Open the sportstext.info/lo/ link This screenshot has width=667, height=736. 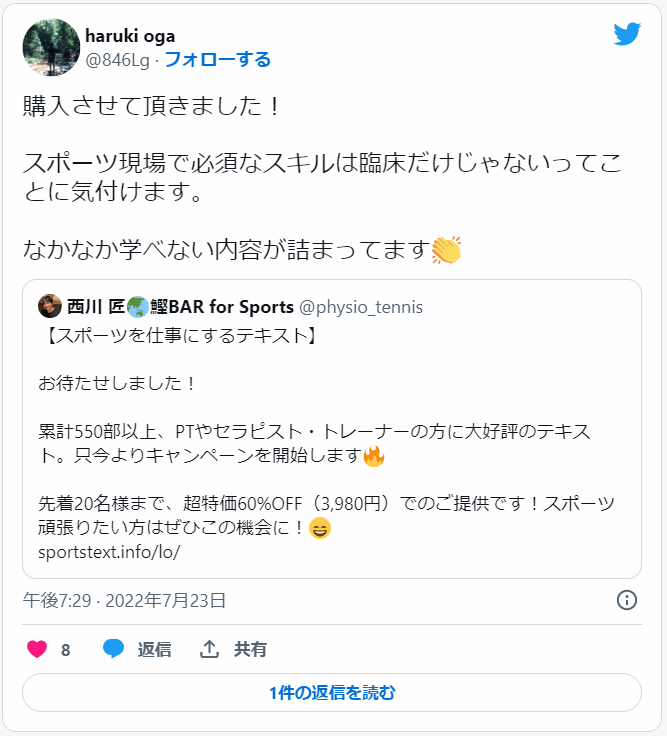coord(108,552)
